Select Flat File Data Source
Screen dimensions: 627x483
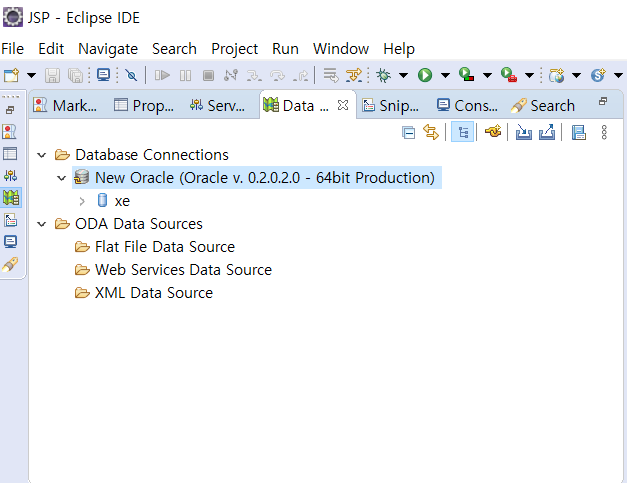[164, 247]
